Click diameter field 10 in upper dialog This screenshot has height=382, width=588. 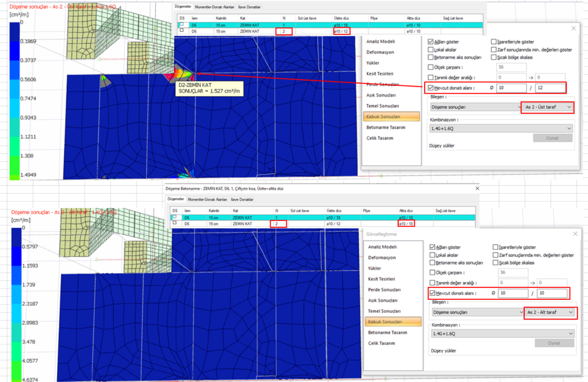pos(511,88)
